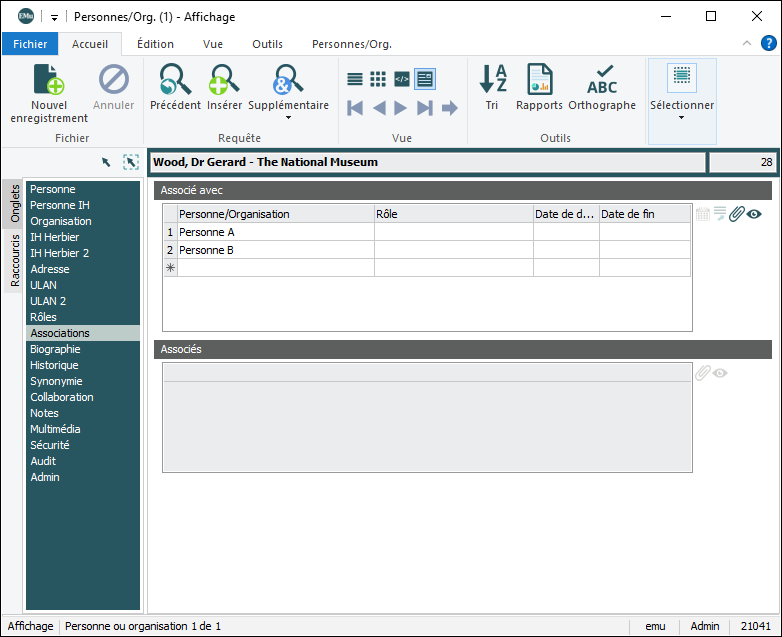
Task: Expand the Supplémentaire dropdown arrow
Action: (288, 118)
